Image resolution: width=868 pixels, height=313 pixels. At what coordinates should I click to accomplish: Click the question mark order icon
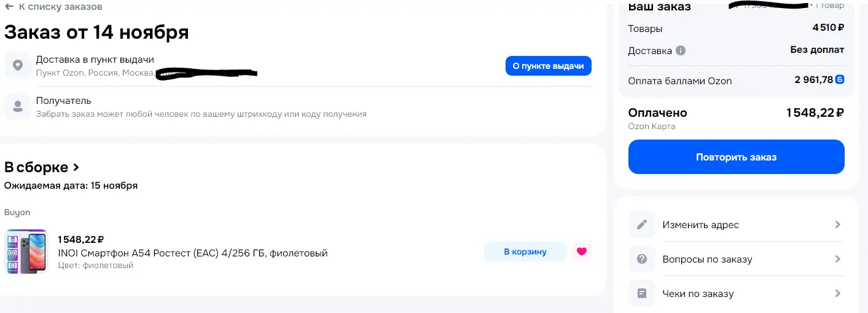[x=642, y=259]
